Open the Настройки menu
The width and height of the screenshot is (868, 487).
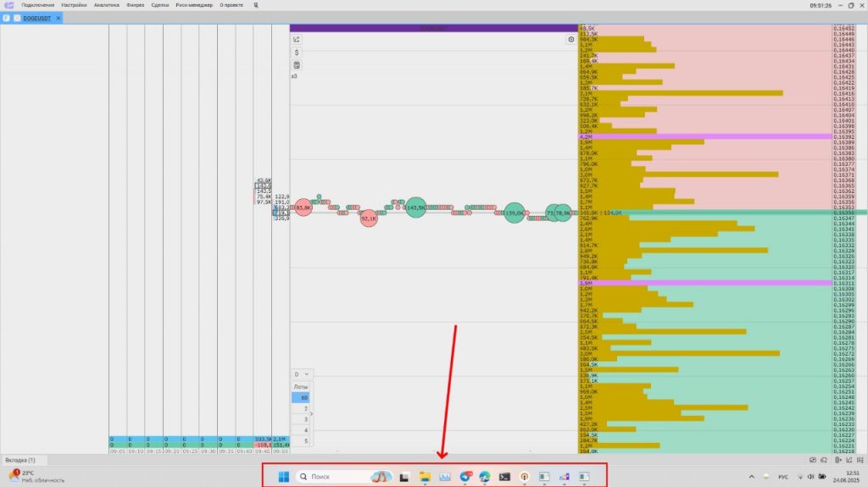click(x=74, y=5)
